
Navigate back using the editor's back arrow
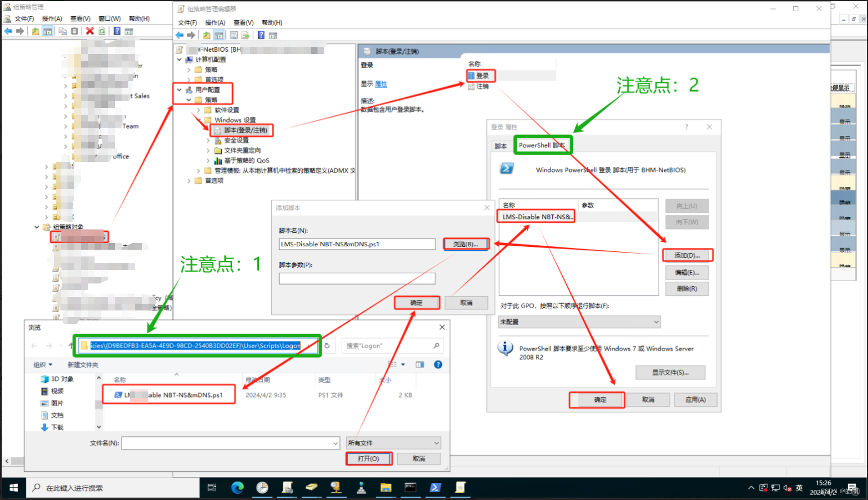[179, 35]
